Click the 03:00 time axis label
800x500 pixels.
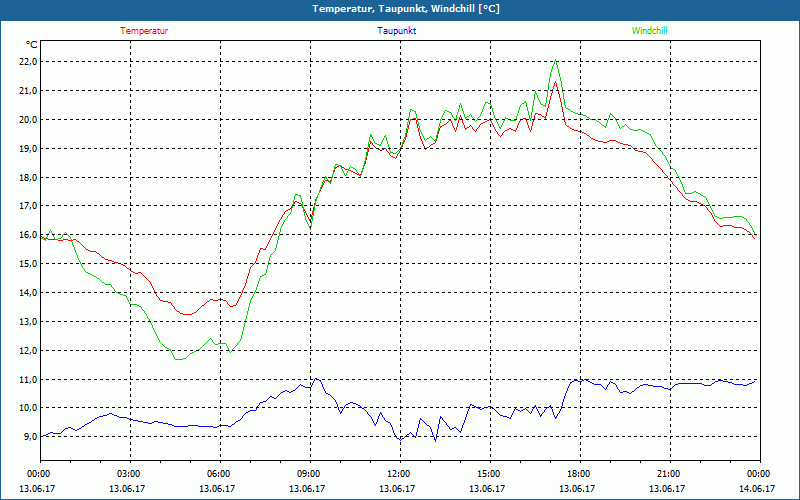tap(130, 474)
